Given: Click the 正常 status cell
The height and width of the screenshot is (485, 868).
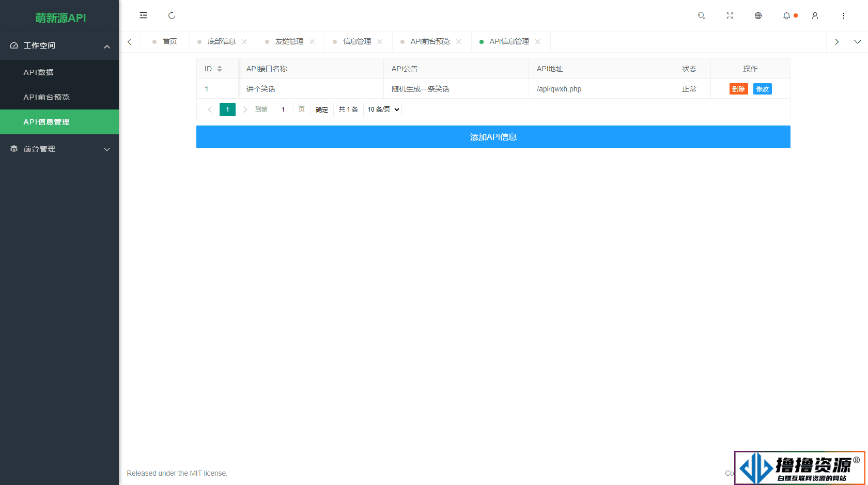Looking at the screenshot, I should tap(692, 89).
